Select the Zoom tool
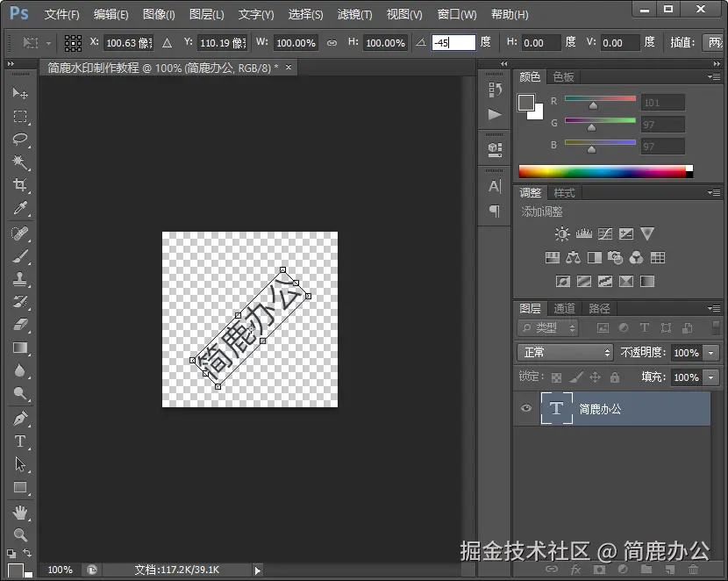The height and width of the screenshot is (581, 728). (x=20, y=533)
